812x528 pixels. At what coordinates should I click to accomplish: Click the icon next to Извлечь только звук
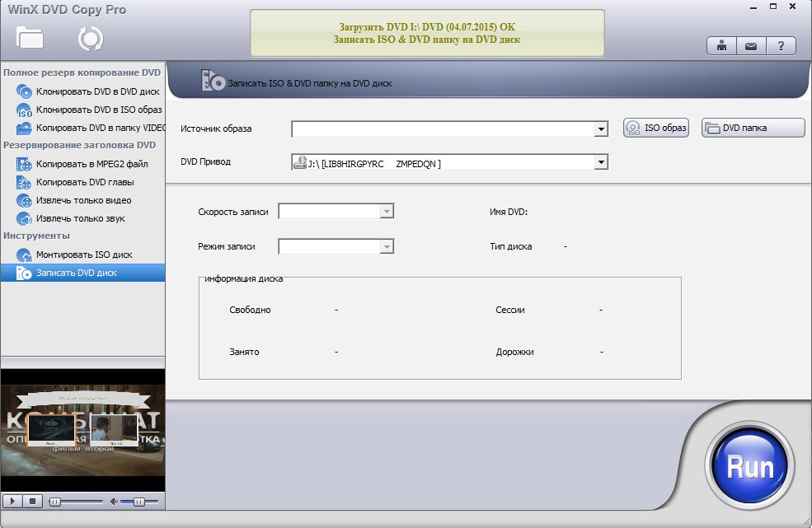pos(24,218)
